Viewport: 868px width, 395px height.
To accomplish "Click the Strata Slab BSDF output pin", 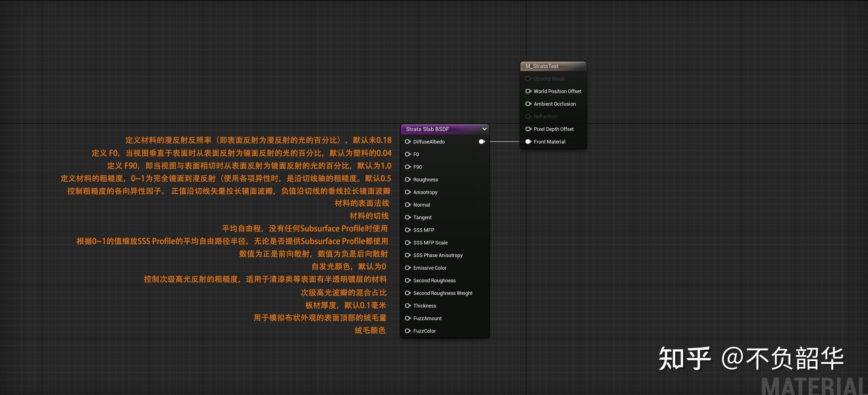I will [482, 142].
